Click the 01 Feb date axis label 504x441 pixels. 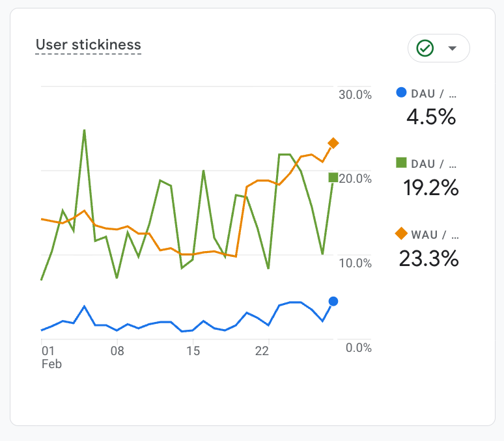pos(49,357)
